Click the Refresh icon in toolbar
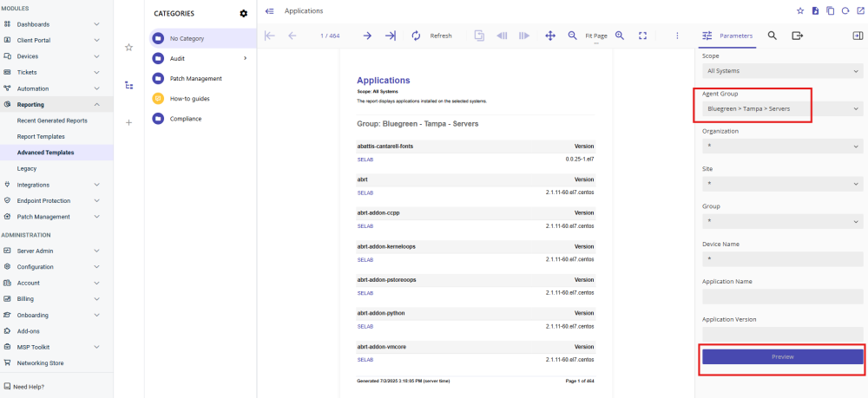The height and width of the screenshot is (398, 868). [417, 36]
